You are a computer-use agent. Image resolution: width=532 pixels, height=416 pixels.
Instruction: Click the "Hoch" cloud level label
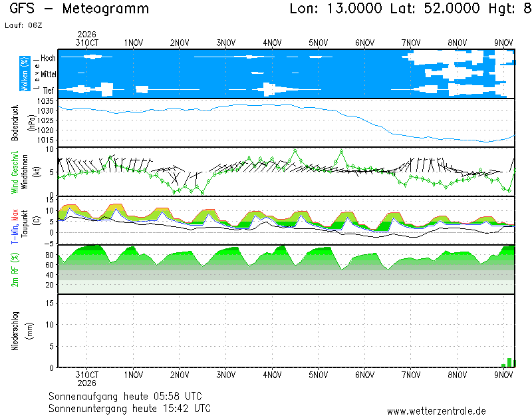click(x=48, y=59)
